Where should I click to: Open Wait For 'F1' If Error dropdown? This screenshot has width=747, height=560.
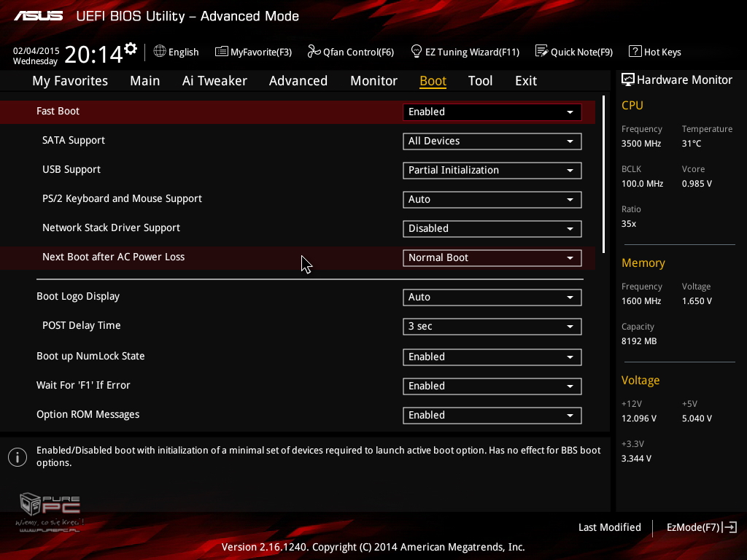pyautogui.click(x=492, y=386)
